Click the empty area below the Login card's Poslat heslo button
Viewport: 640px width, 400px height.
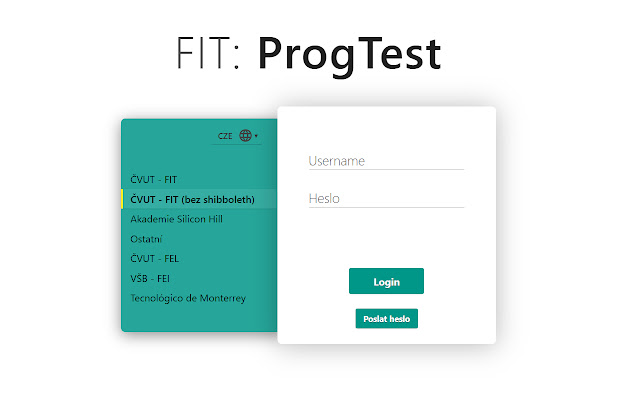[386, 336]
